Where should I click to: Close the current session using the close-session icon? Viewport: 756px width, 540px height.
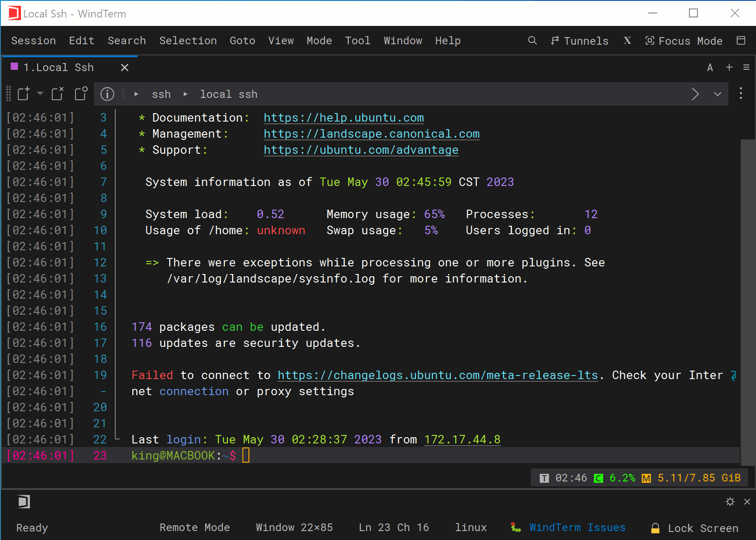pyautogui.click(x=57, y=94)
